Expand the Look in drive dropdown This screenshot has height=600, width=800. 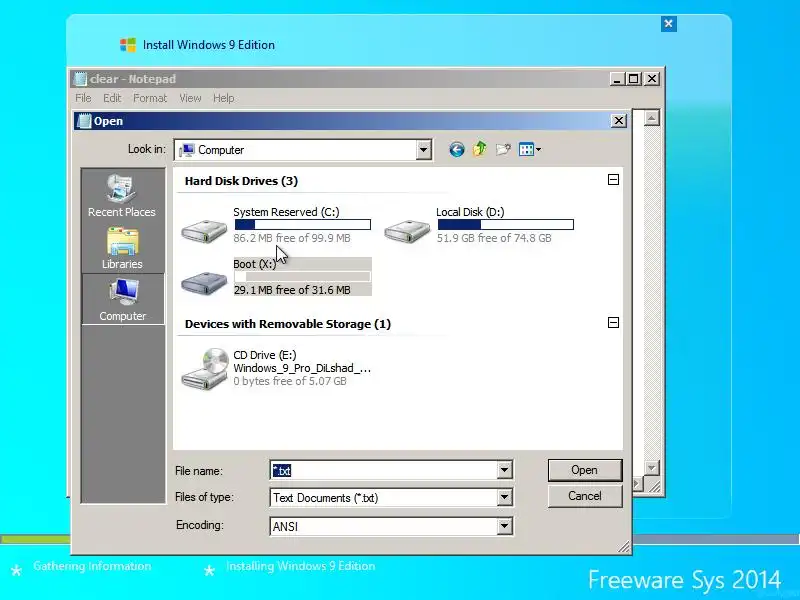click(x=423, y=150)
